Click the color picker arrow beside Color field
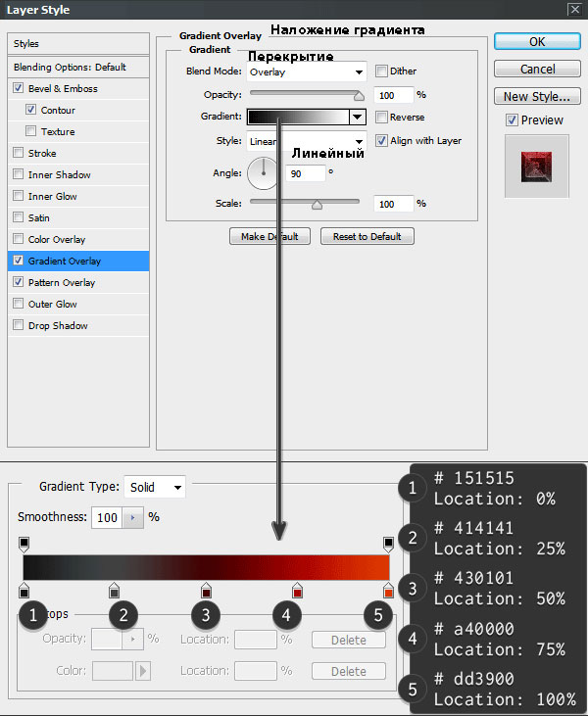Screen dimensions: 588x716 (143, 671)
